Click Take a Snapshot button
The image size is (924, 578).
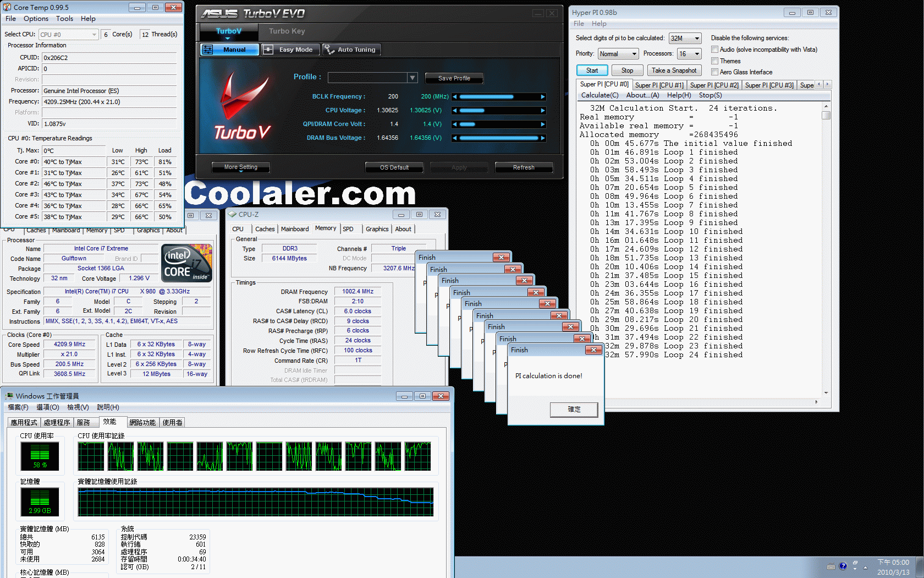pyautogui.click(x=674, y=70)
